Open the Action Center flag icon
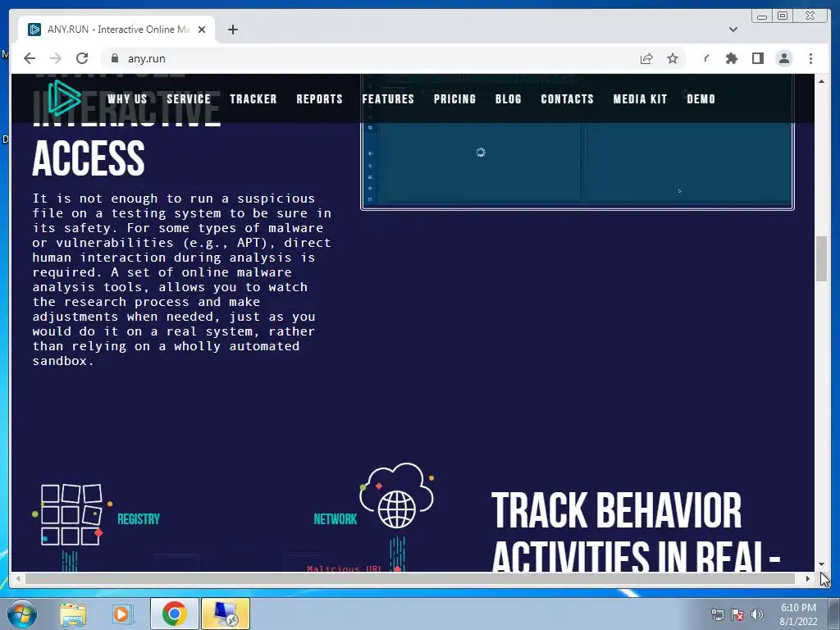Image resolution: width=840 pixels, height=630 pixels. [x=737, y=614]
